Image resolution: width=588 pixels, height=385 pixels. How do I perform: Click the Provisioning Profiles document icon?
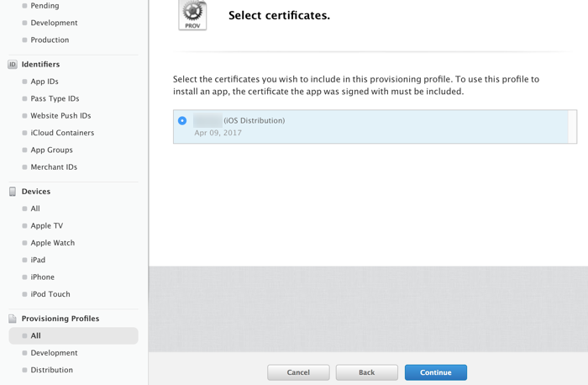[13, 319]
